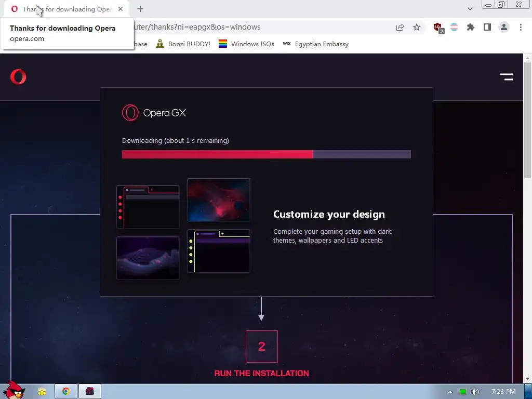Open a new tab with plus button
Screen dimensions: 532x399
pyautogui.click(x=140, y=9)
